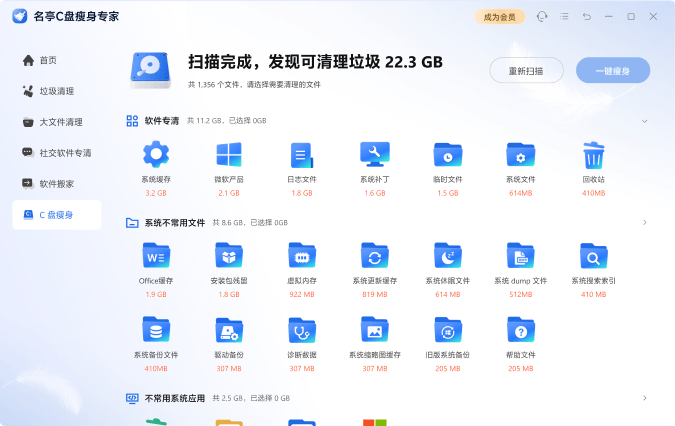Viewport: 675px width, 426px height.
Task: Click the 819 MB size under 系统更新缓存
Action: [375, 295]
